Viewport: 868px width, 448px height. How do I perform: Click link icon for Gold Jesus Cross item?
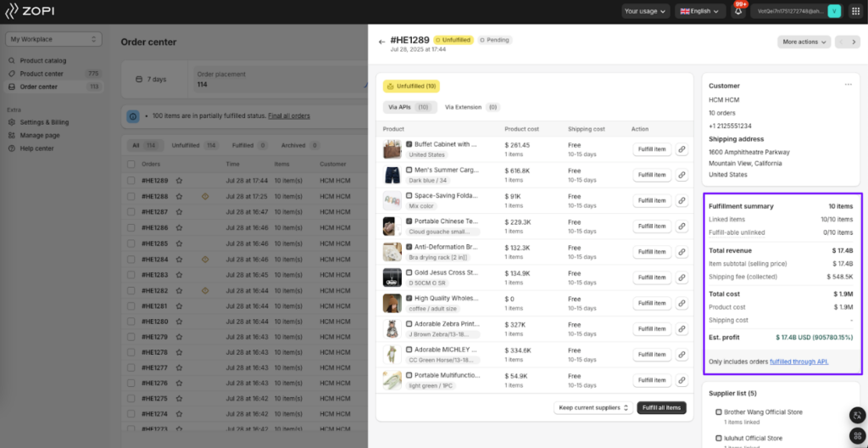[682, 277]
